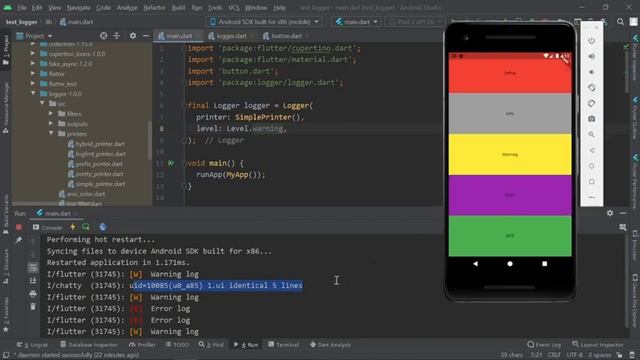
Task: Open the Event Log
Action: click(544, 344)
